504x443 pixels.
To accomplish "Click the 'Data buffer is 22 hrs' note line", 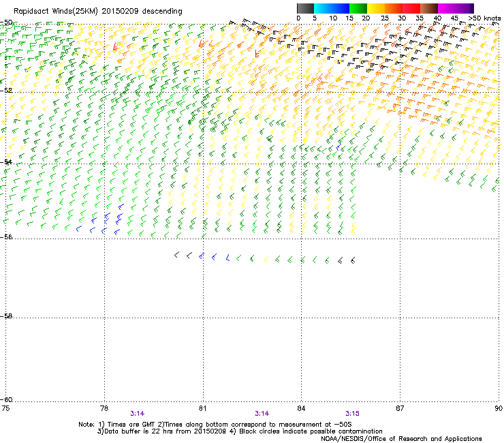I will pyautogui.click(x=240, y=431).
